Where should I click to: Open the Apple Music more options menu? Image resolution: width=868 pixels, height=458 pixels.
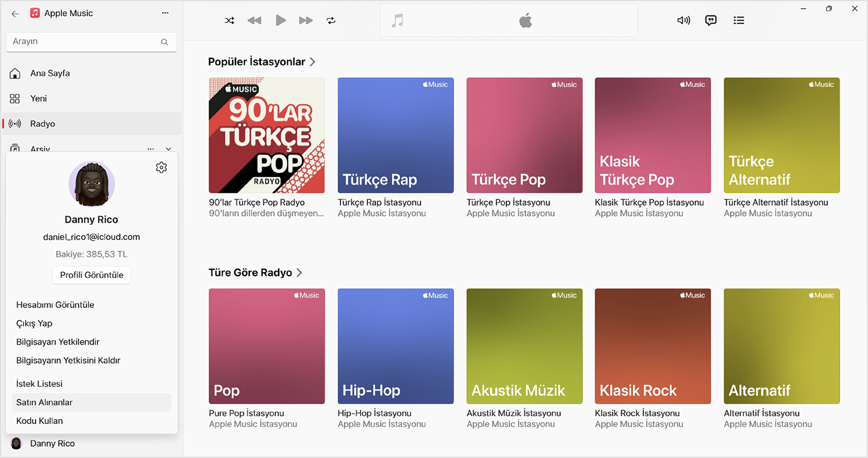tap(165, 13)
